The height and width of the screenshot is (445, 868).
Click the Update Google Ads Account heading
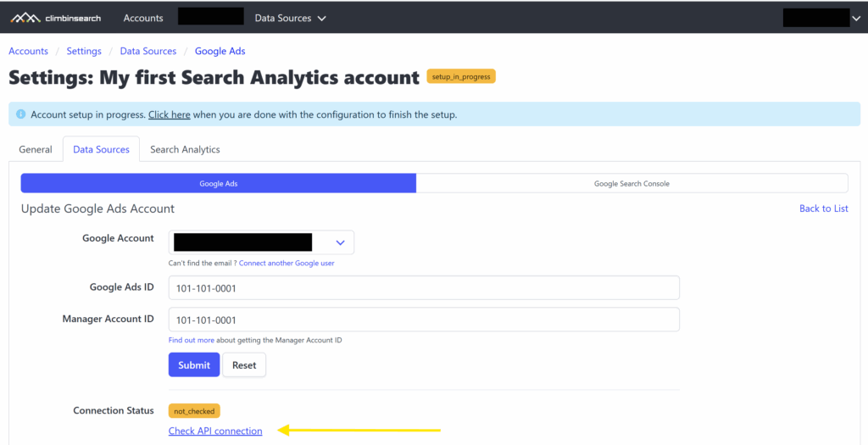pyautogui.click(x=98, y=209)
